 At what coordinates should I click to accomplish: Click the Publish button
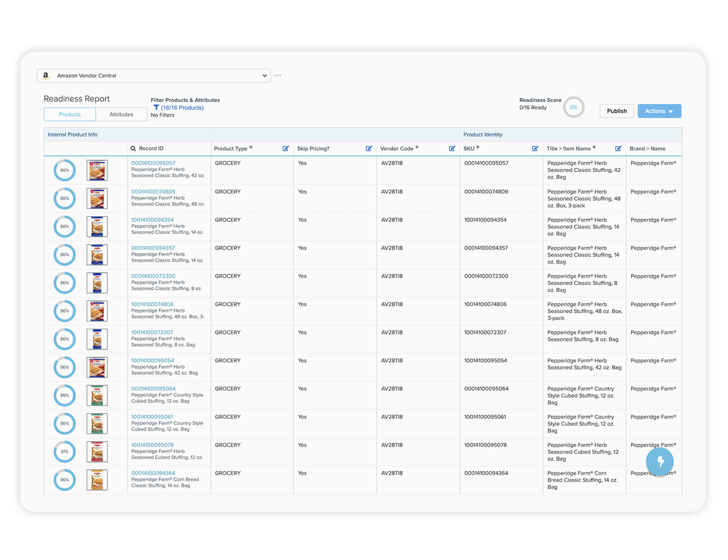tap(617, 111)
